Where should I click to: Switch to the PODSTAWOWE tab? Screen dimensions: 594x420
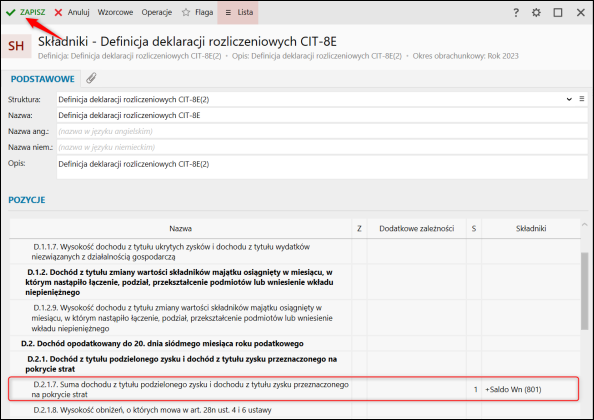(x=42, y=79)
